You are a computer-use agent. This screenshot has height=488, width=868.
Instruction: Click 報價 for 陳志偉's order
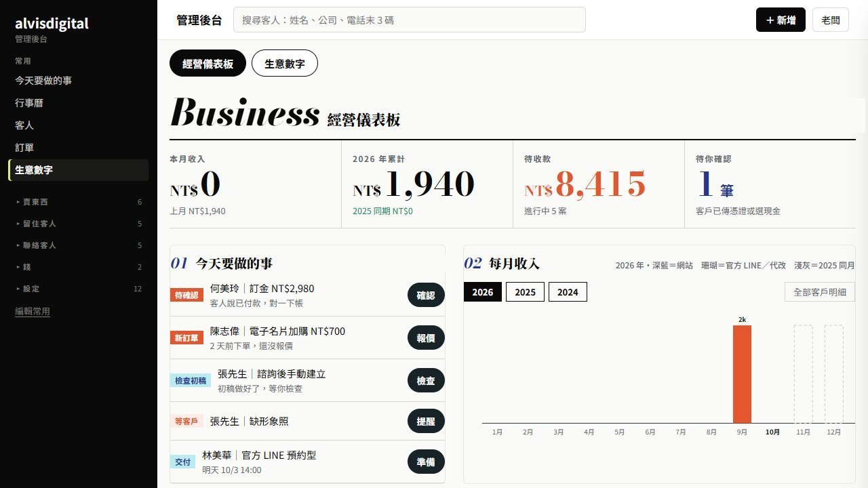426,338
